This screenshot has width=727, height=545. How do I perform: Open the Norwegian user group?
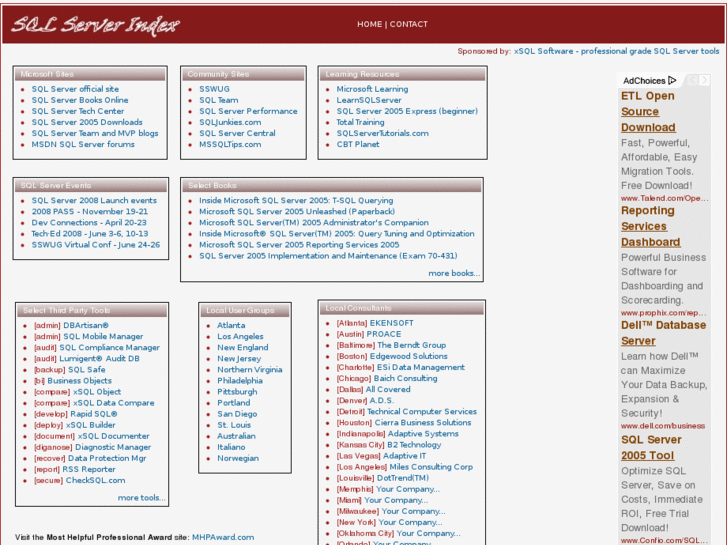(238, 458)
